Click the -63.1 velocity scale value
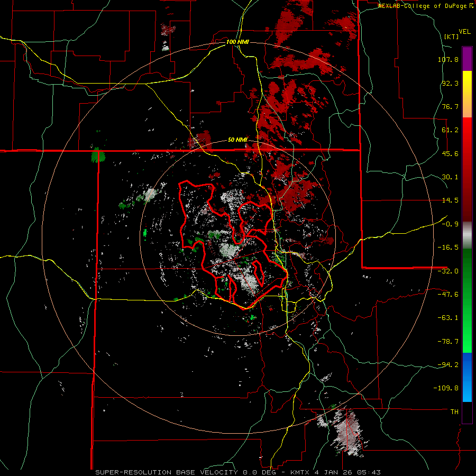 (448, 318)
